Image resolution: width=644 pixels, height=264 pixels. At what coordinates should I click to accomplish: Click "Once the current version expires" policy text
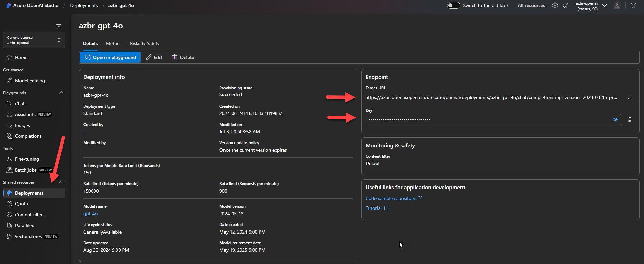(253, 150)
